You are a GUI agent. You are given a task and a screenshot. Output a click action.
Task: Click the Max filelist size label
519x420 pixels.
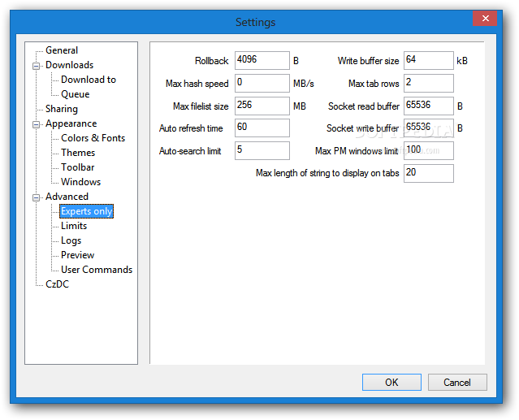pyautogui.click(x=201, y=106)
